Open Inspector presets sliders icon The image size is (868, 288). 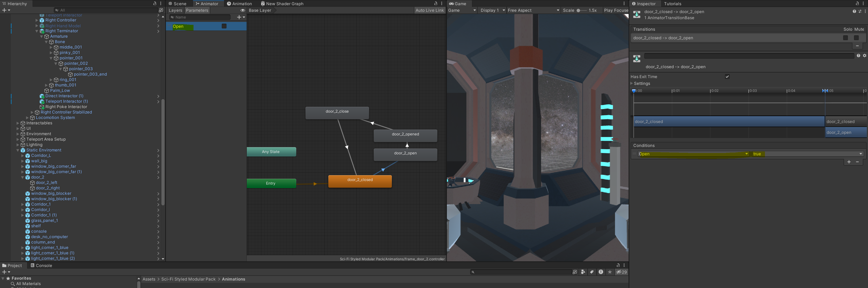[x=860, y=12]
